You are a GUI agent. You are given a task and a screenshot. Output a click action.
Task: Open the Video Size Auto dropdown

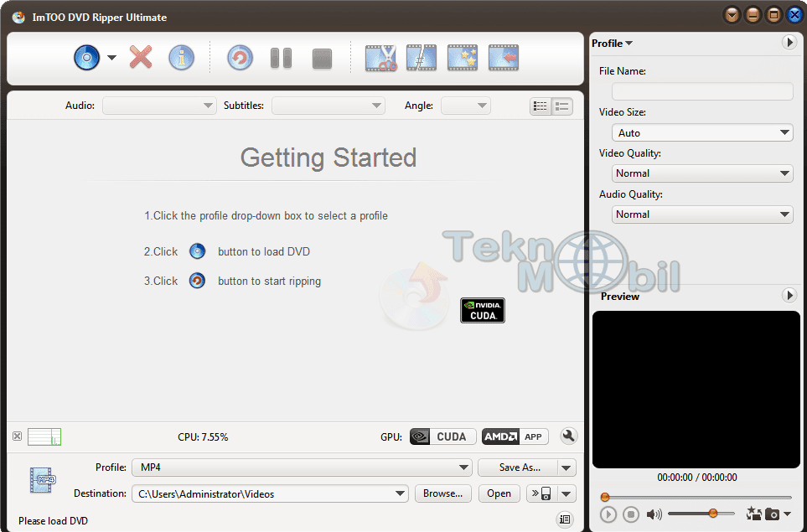(702, 132)
